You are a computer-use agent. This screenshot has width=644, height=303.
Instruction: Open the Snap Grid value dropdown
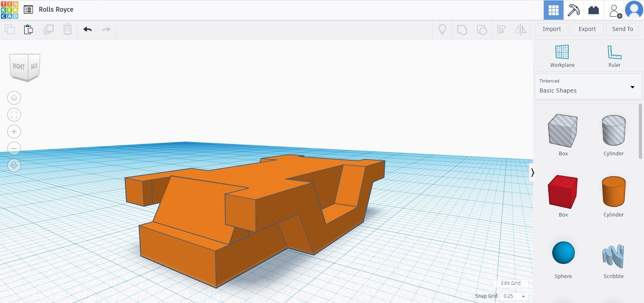click(514, 296)
